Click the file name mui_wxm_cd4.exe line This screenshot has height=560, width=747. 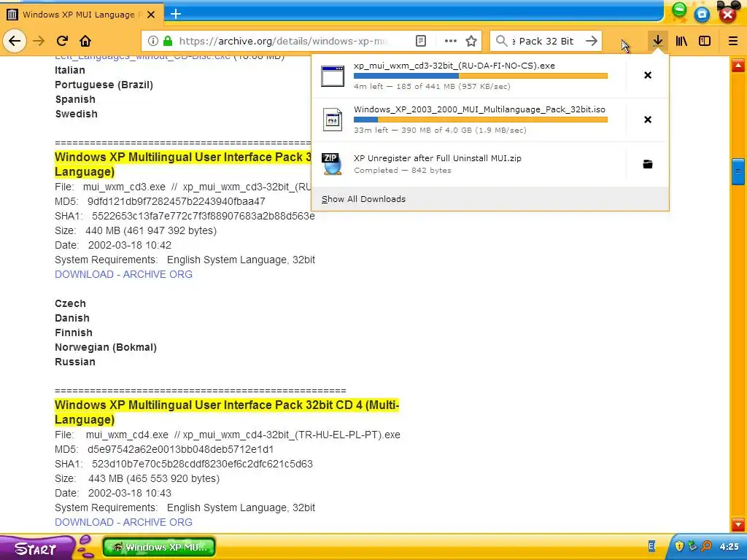[x=228, y=435]
